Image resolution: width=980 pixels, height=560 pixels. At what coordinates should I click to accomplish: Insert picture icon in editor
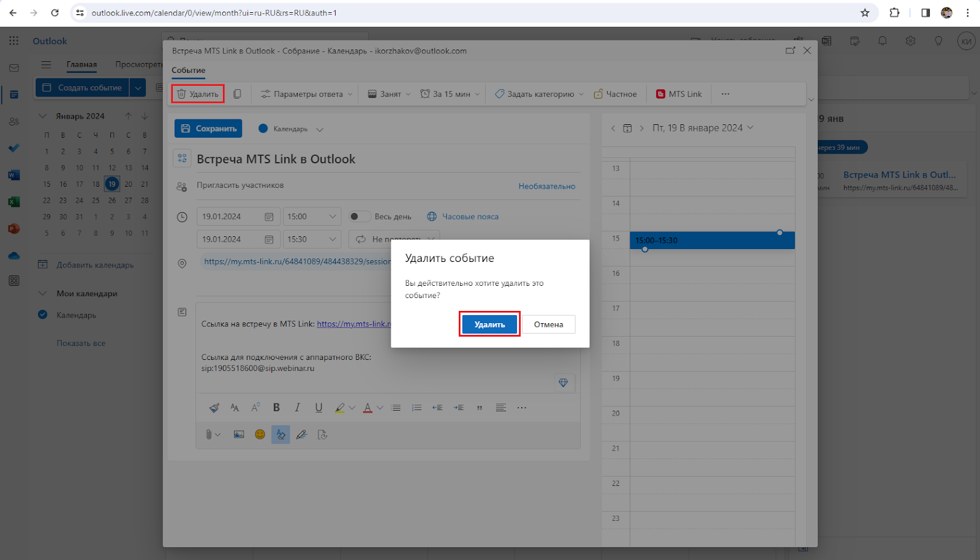tap(239, 435)
